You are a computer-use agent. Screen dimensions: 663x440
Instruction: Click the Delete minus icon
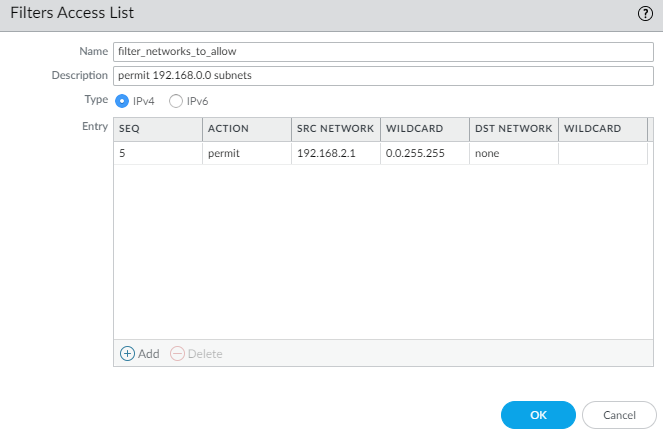coord(177,354)
